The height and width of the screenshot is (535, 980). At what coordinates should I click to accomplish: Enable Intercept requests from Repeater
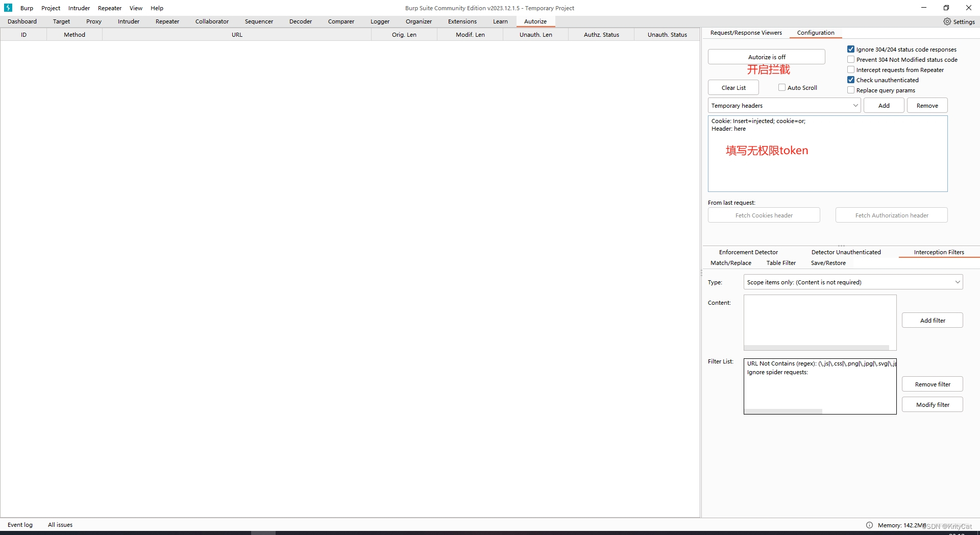point(851,69)
